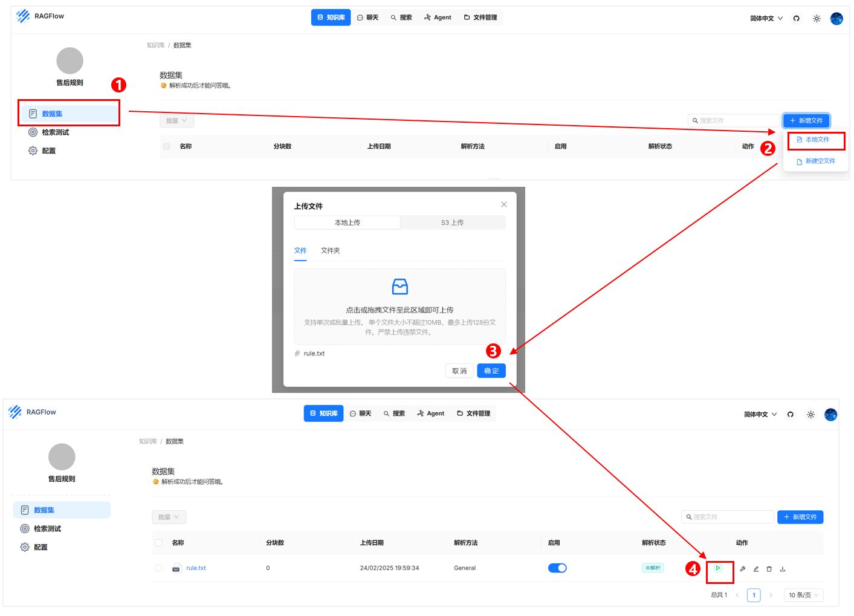Open the chunk method icon next to rule.txt
Screen dimensions: 854x616
(x=743, y=569)
